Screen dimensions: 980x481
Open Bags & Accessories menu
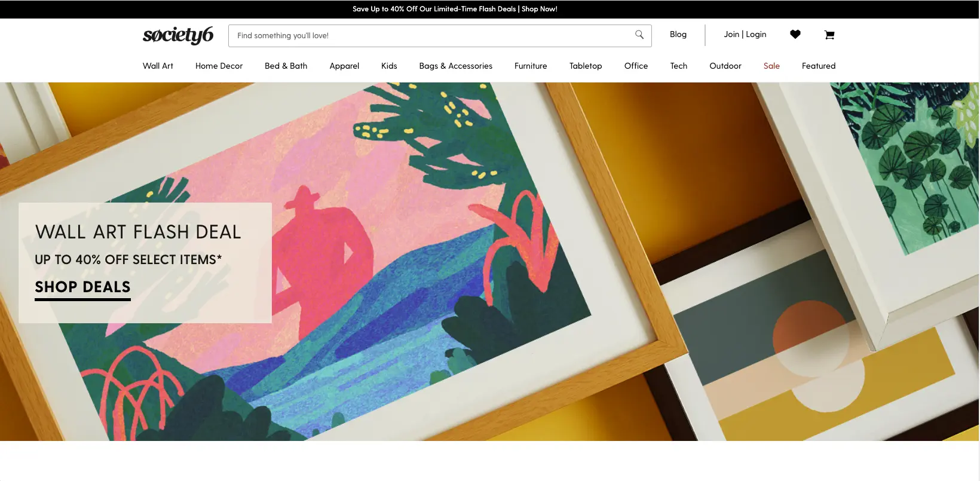tap(456, 66)
